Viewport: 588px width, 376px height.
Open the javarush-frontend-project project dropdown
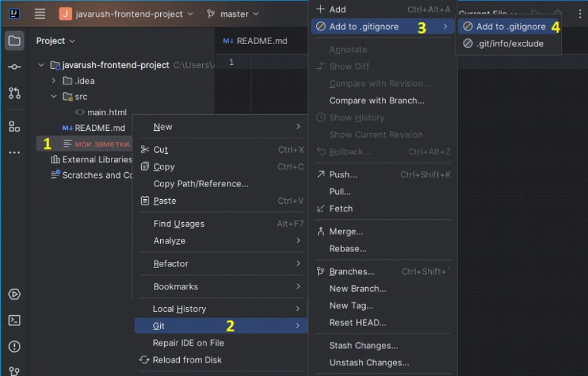[126, 14]
